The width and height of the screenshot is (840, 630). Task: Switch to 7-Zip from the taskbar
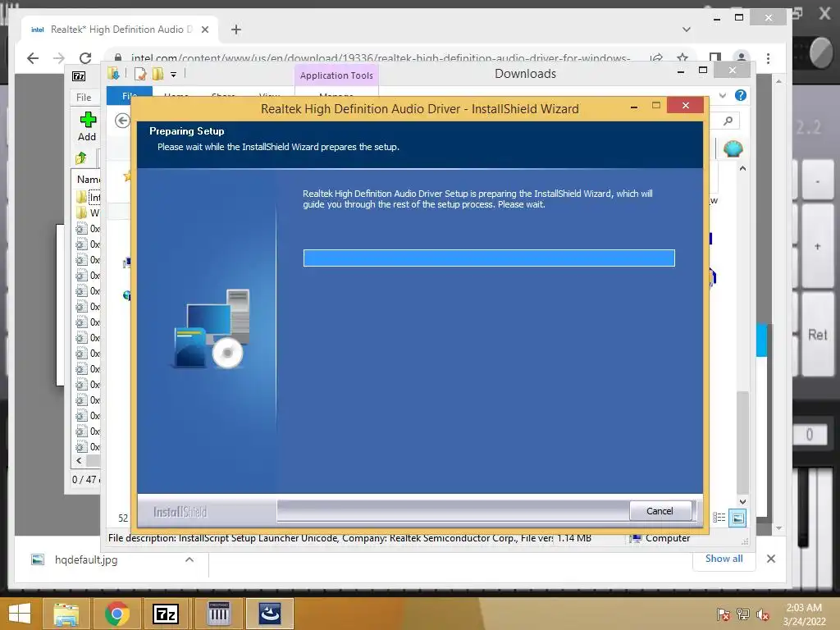[x=166, y=614]
